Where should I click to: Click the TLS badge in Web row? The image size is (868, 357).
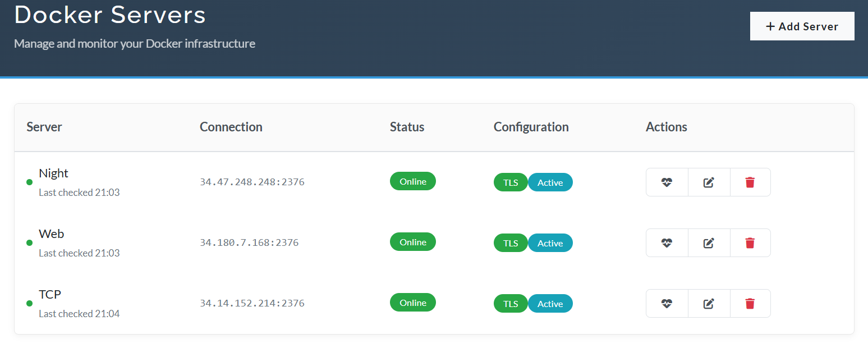click(x=510, y=243)
